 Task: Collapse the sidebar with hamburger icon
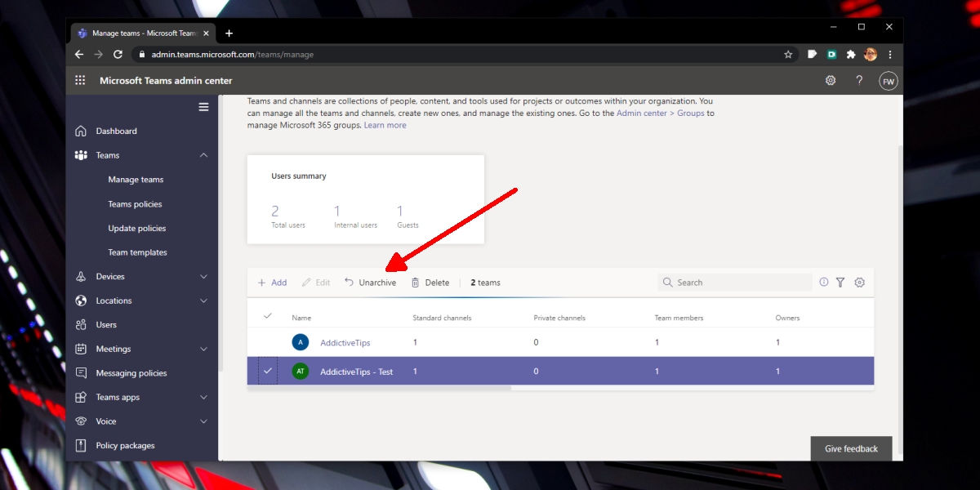tap(203, 107)
